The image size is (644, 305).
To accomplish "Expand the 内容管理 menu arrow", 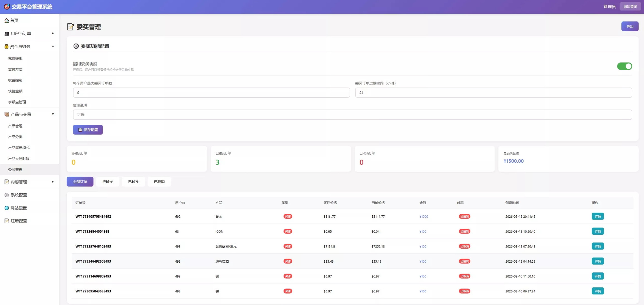I will point(53,182).
